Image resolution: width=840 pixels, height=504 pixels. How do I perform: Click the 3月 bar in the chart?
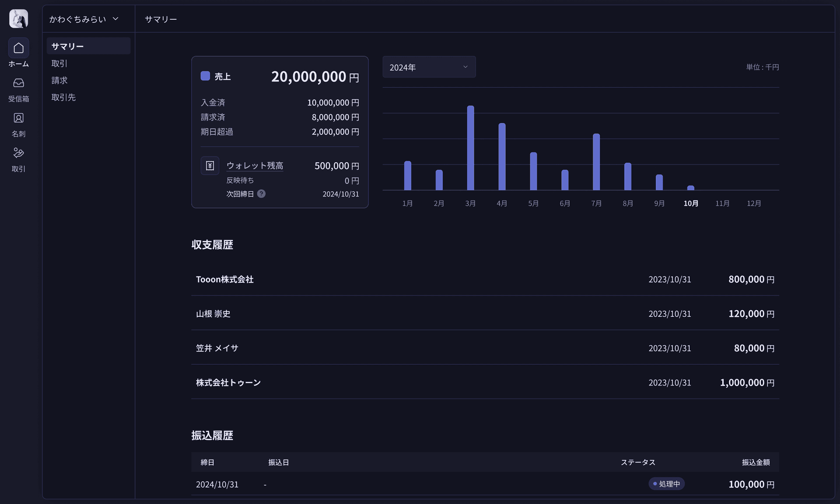click(470, 148)
